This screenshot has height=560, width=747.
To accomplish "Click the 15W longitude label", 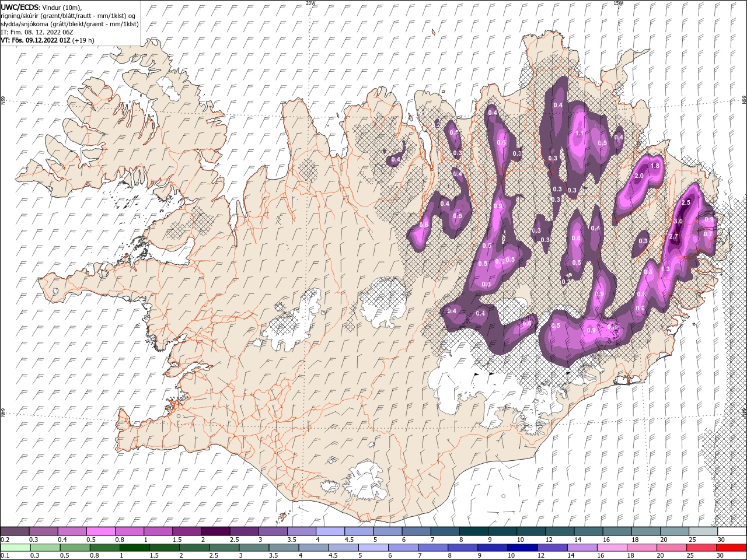I will (x=618, y=3).
